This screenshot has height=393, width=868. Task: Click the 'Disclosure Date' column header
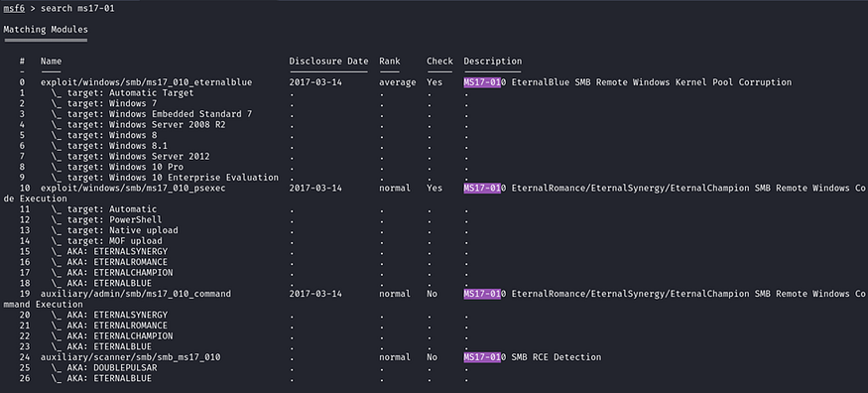[328, 61]
